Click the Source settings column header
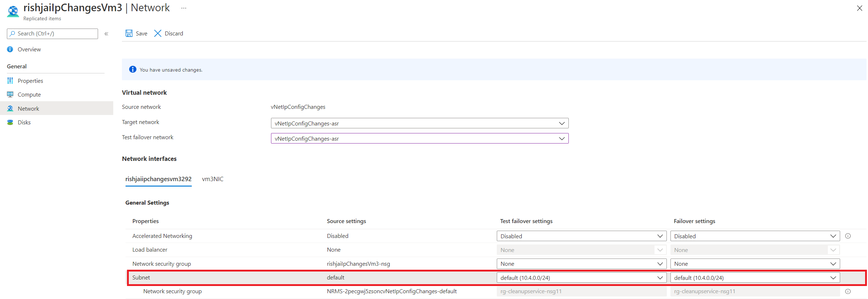The height and width of the screenshot is (299, 868). point(347,221)
